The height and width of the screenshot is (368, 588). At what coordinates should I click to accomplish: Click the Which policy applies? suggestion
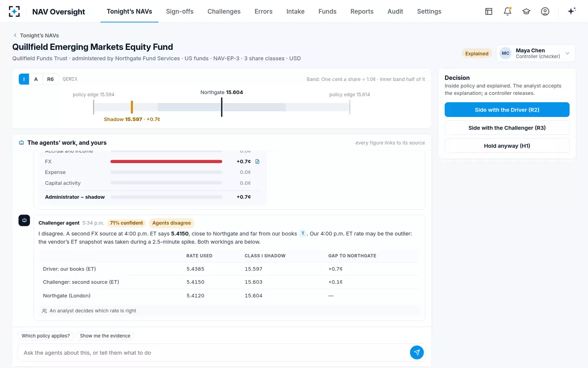(46, 336)
